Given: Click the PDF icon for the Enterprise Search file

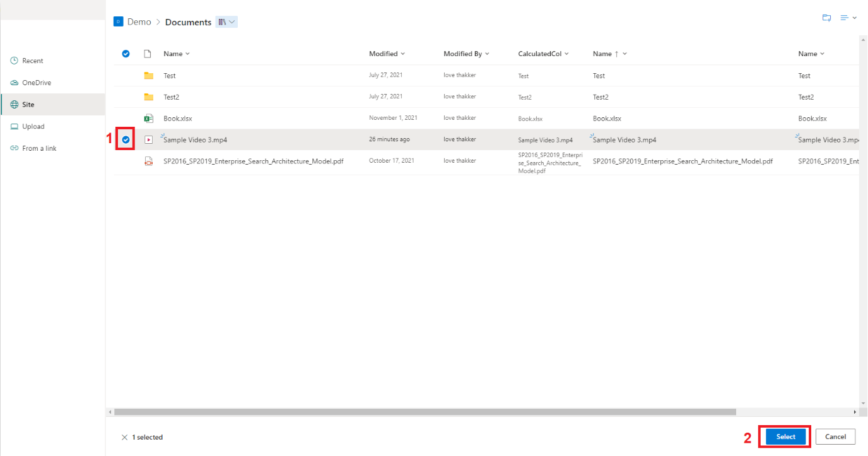Looking at the screenshot, I should coord(149,161).
